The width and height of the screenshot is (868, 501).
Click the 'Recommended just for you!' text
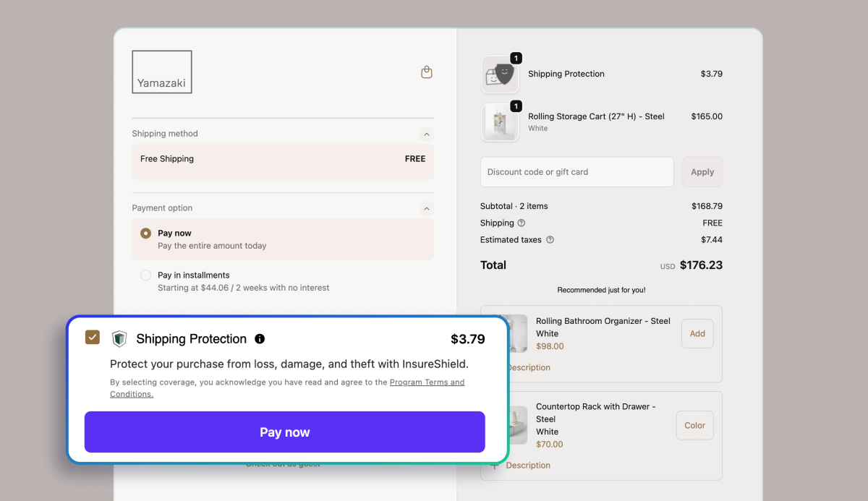[601, 290]
